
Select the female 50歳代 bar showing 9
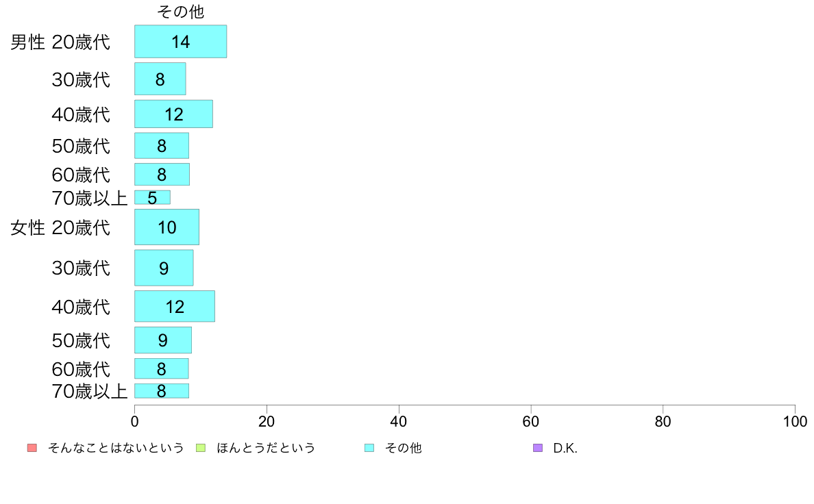click(163, 340)
